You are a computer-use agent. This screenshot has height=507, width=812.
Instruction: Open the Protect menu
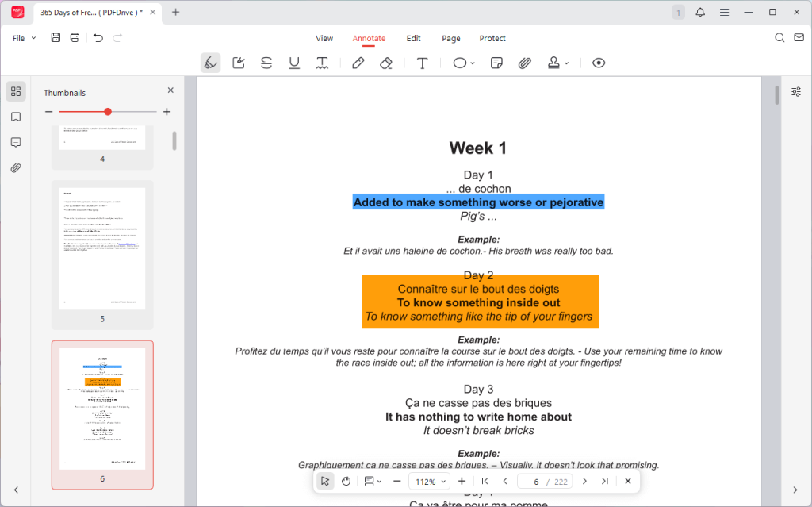492,38
